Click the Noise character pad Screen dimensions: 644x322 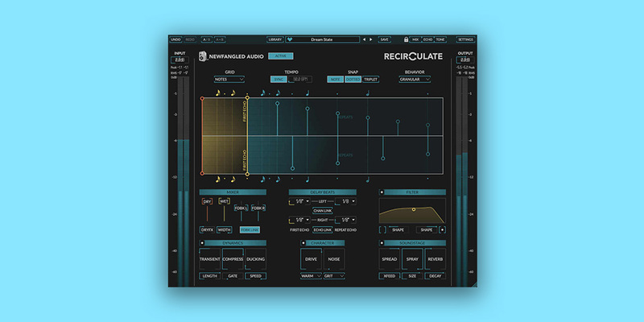334,259
